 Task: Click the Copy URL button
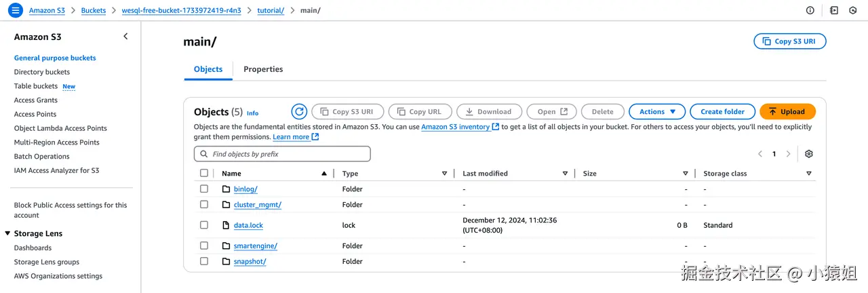[420, 112]
